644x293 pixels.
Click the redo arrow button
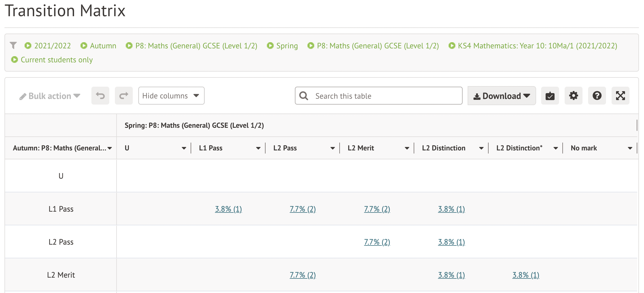point(124,96)
